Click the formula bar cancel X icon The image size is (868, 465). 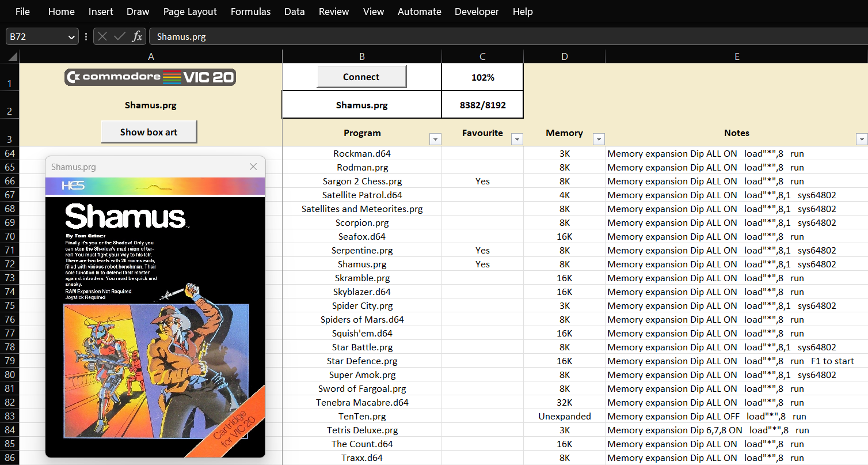(102, 37)
